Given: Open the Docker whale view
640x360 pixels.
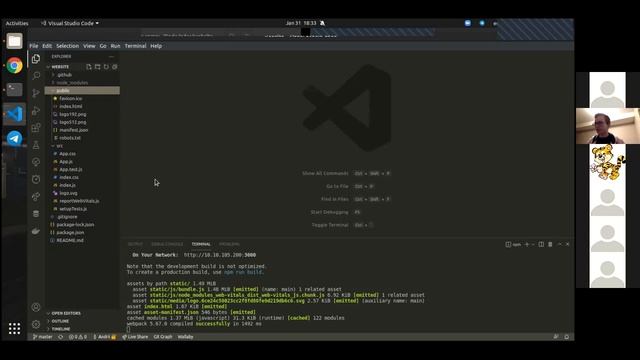Looking at the screenshot, I should tap(36, 231).
